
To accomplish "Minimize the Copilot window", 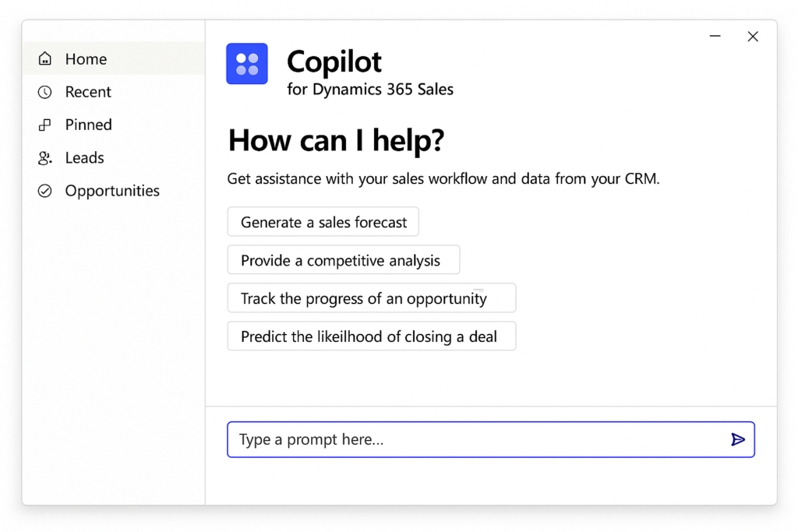I will point(715,37).
